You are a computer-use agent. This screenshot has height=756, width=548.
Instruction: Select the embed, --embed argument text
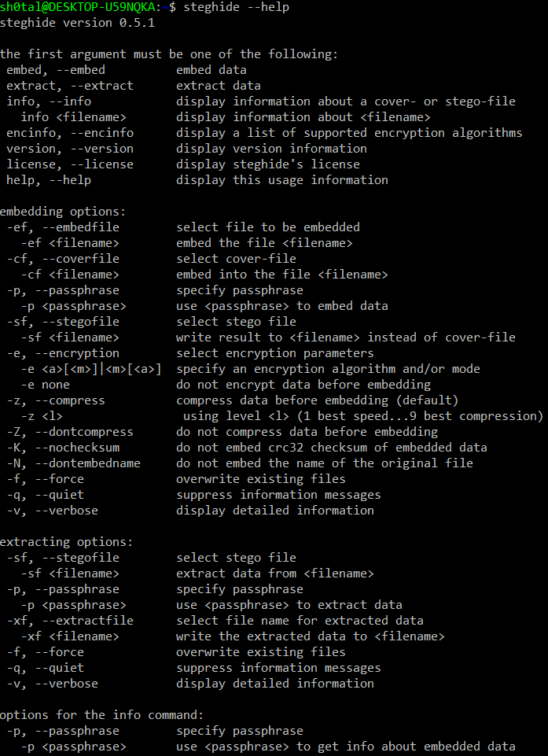[x=56, y=70]
